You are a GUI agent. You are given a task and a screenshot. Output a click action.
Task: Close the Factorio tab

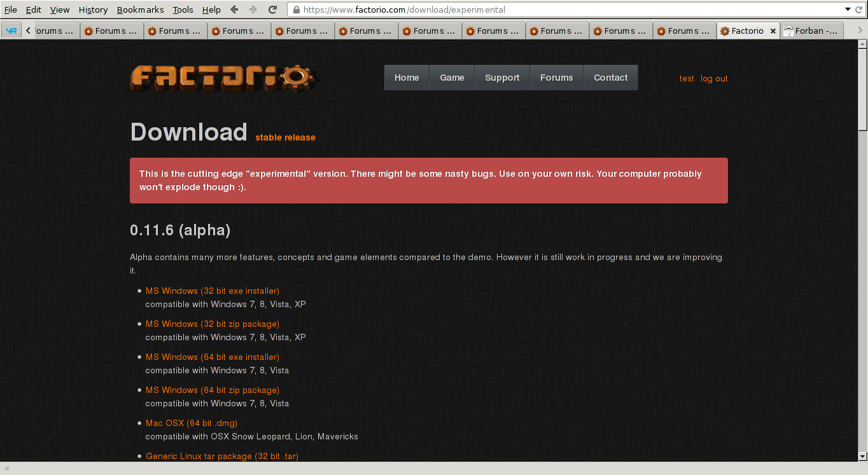tap(773, 31)
